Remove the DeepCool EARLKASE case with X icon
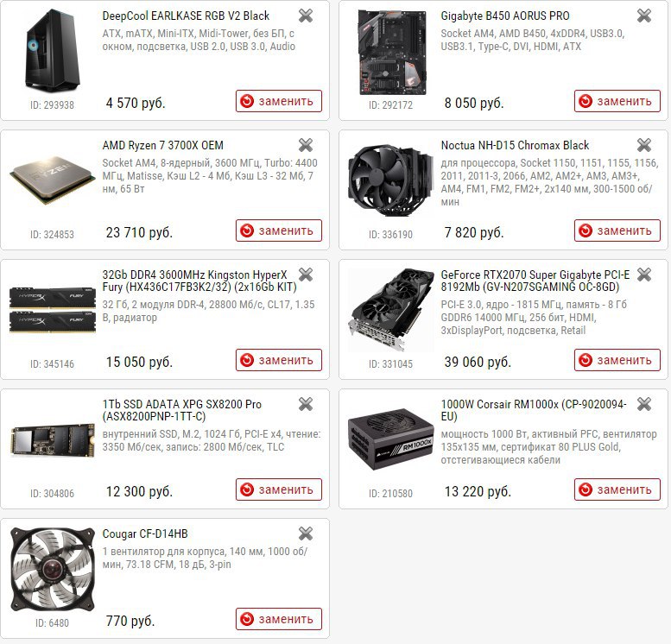671x644 pixels. click(306, 16)
